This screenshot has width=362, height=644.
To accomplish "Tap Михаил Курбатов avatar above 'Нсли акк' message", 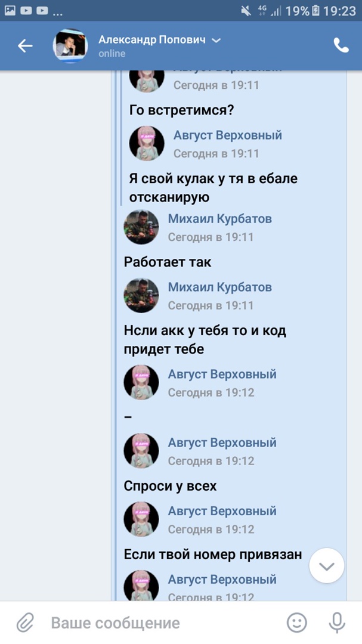I will point(141,295).
